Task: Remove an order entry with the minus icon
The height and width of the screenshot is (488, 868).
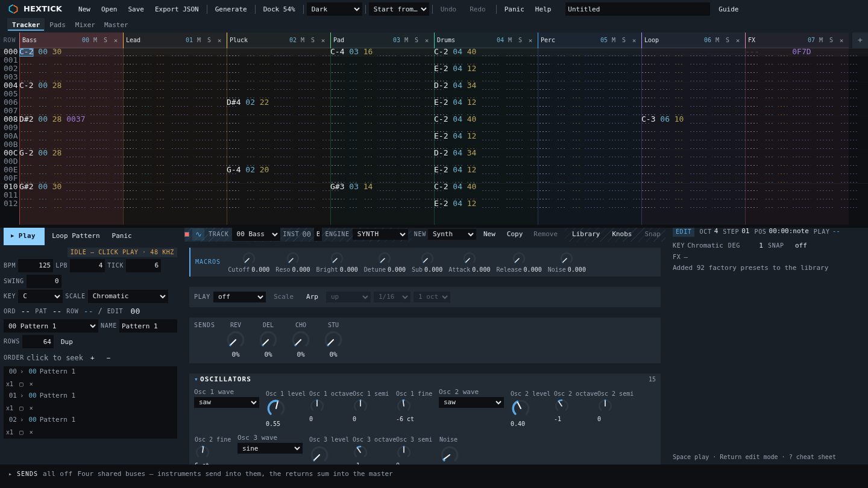Action: pyautogui.click(x=108, y=358)
